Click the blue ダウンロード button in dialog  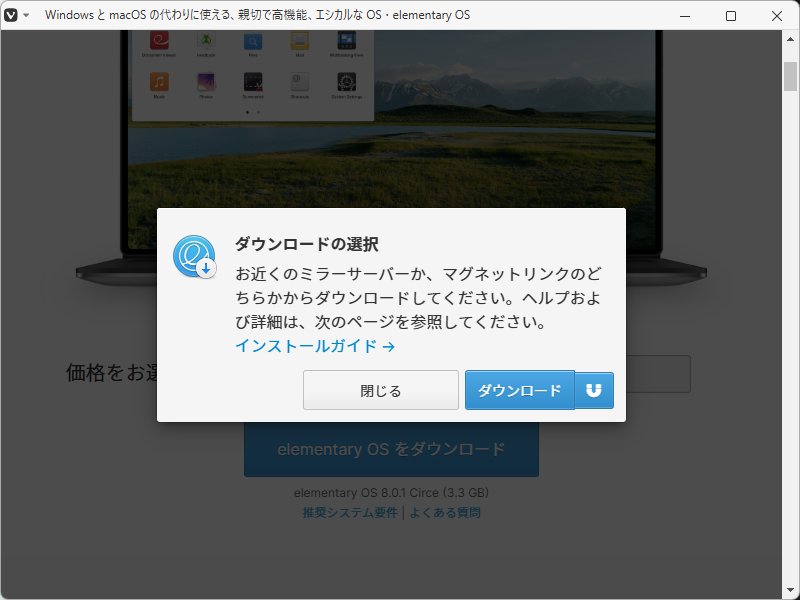click(x=519, y=390)
